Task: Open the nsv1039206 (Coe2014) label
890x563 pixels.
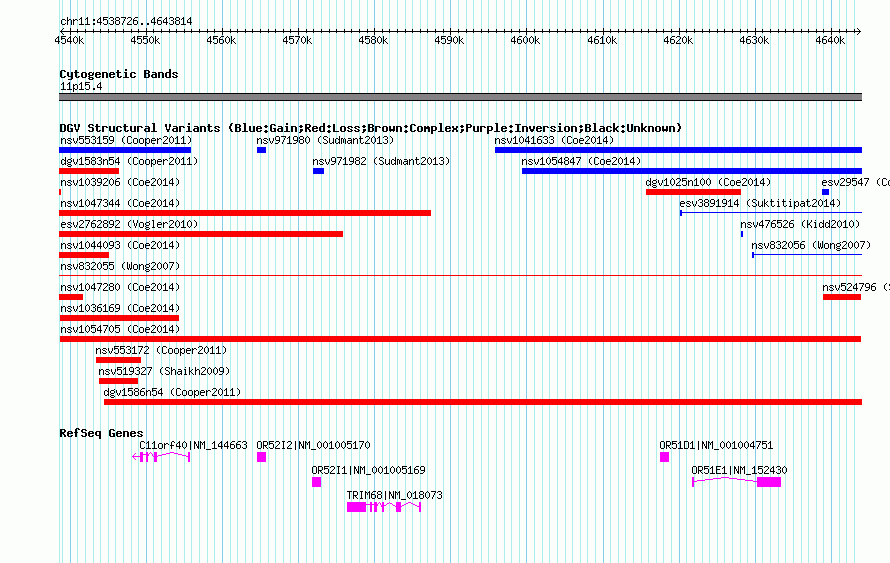Action: tap(120, 182)
